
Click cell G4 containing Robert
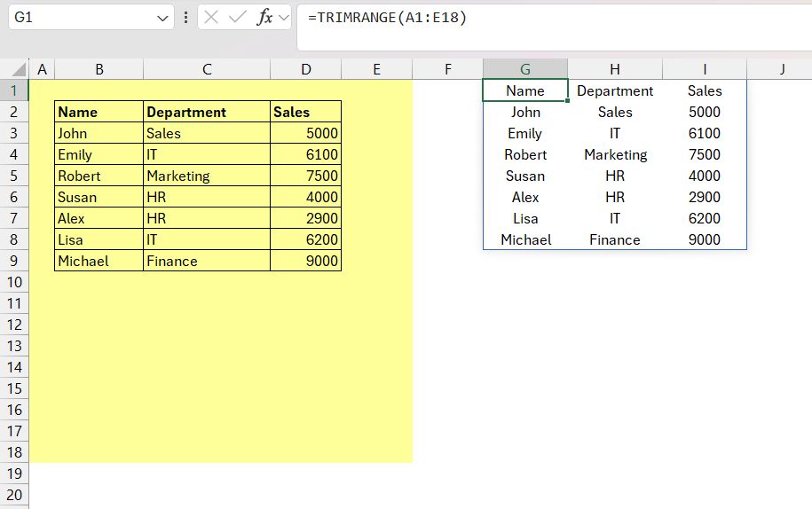525,154
